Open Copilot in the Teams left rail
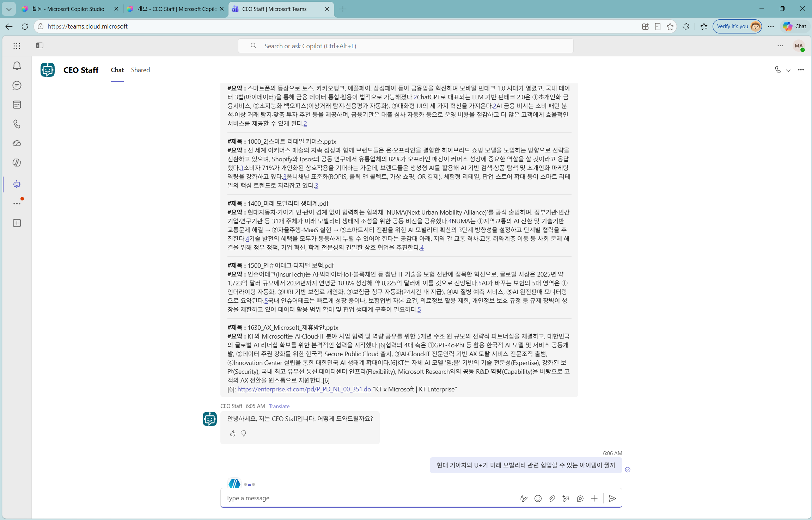 (x=17, y=163)
